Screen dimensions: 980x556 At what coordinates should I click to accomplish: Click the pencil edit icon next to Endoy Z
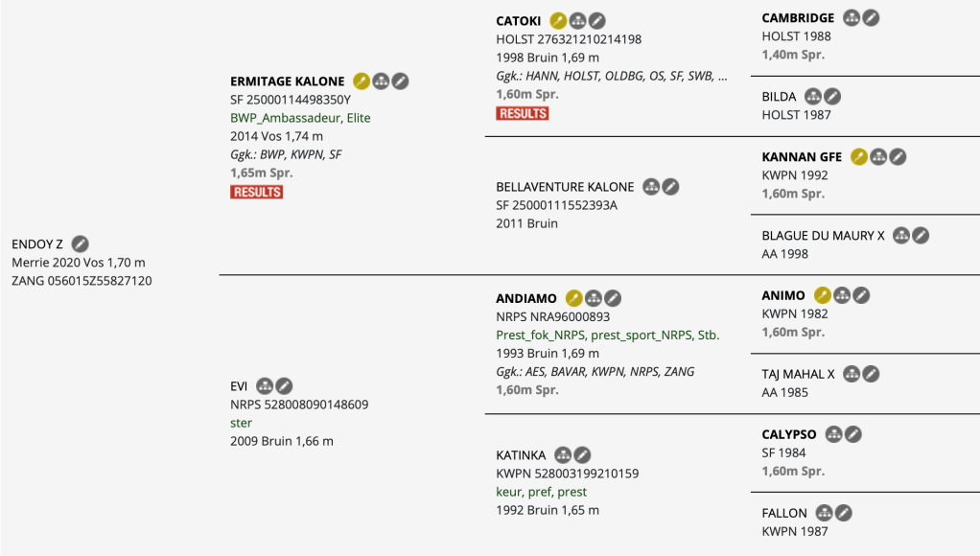coord(81,244)
